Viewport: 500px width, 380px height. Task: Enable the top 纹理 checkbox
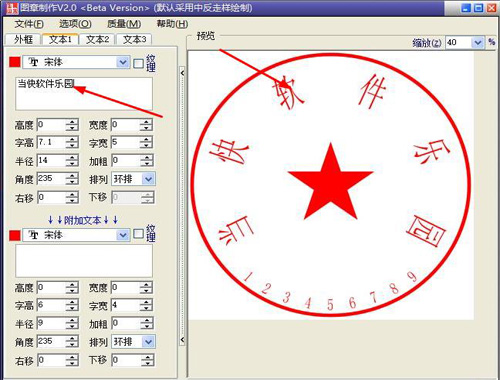(x=138, y=63)
